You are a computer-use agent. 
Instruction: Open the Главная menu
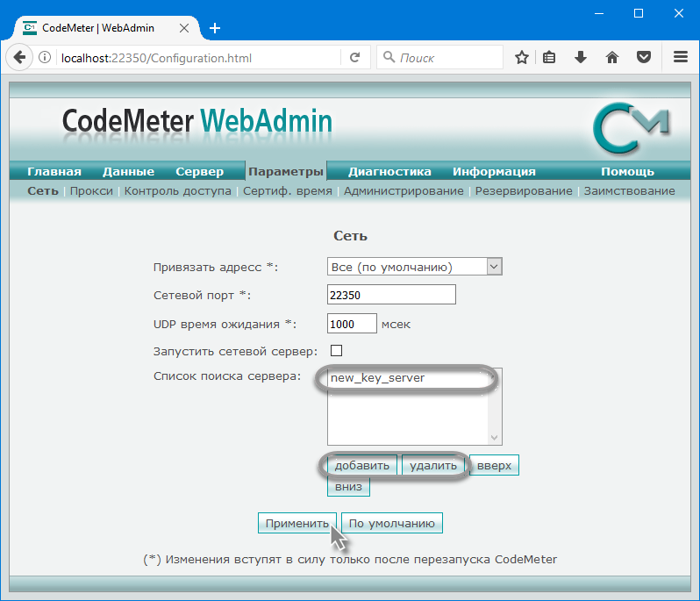pos(54,171)
